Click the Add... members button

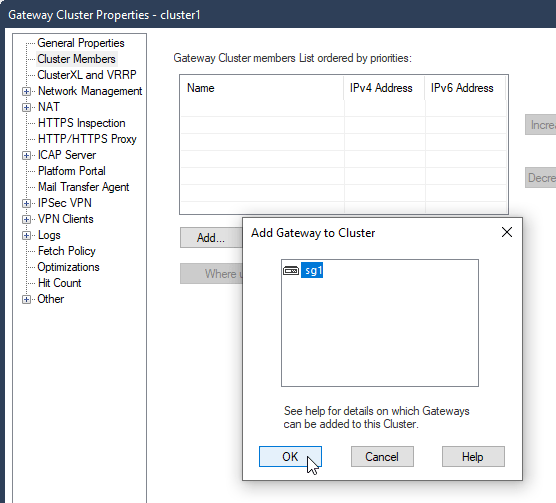[211, 237]
